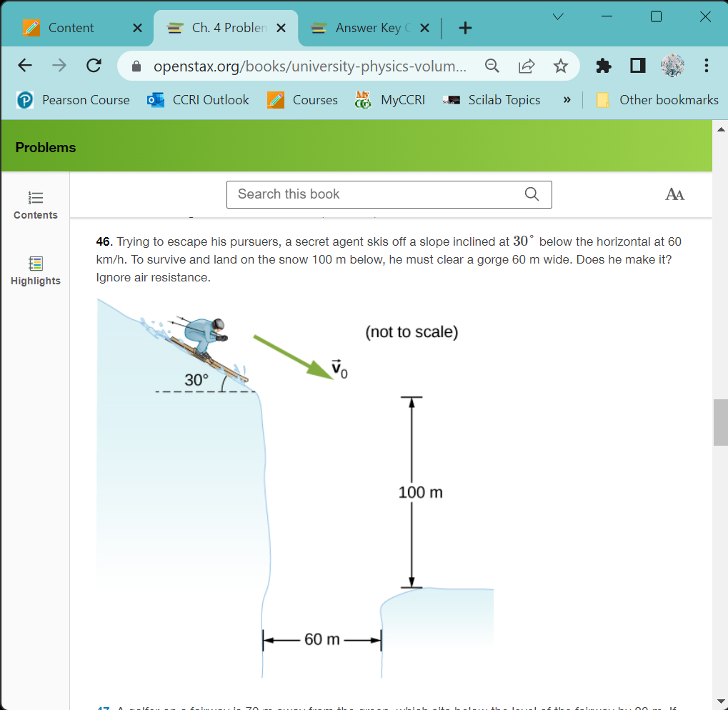Open the Courses bookmark
This screenshot has width=728, height=710.
point(302,100)
